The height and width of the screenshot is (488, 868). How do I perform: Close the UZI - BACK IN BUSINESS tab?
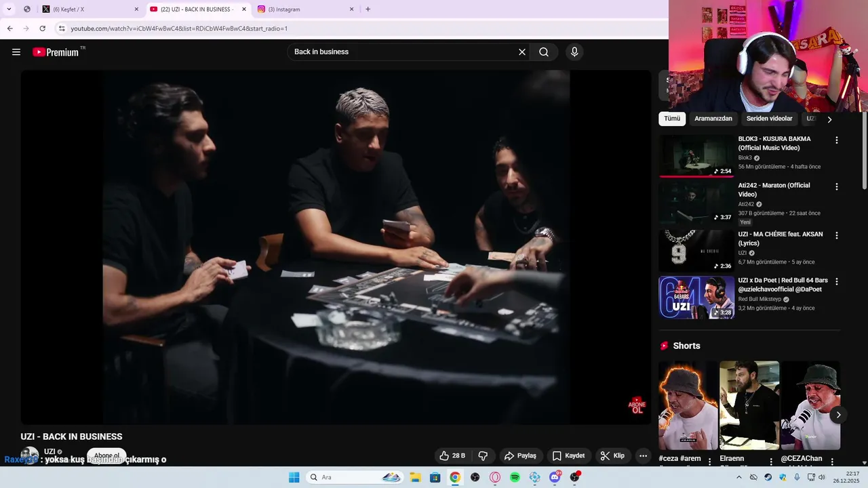point(244,9)
